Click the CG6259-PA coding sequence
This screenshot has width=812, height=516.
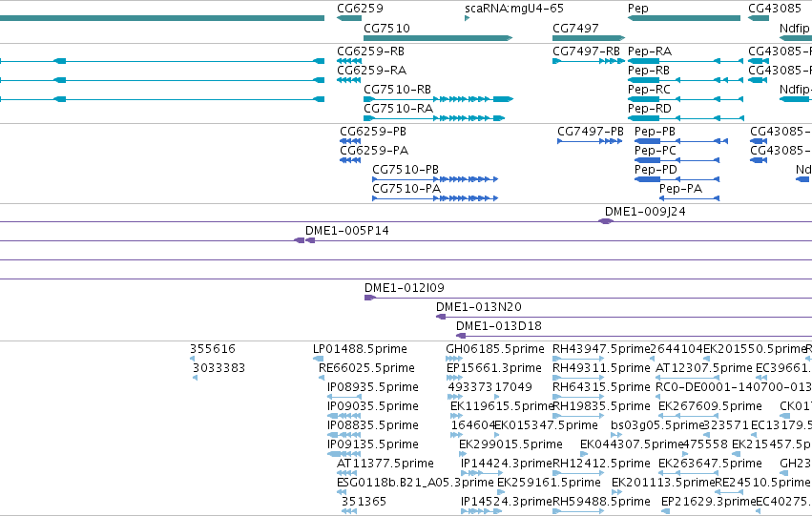[350, 160]
